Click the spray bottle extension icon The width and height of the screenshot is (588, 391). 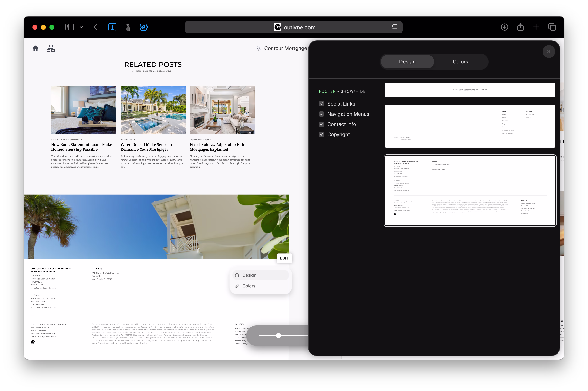128,27
